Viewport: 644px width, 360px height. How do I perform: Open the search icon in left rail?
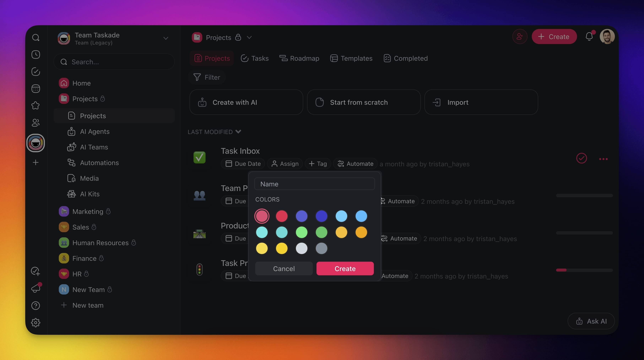(36, 37)
